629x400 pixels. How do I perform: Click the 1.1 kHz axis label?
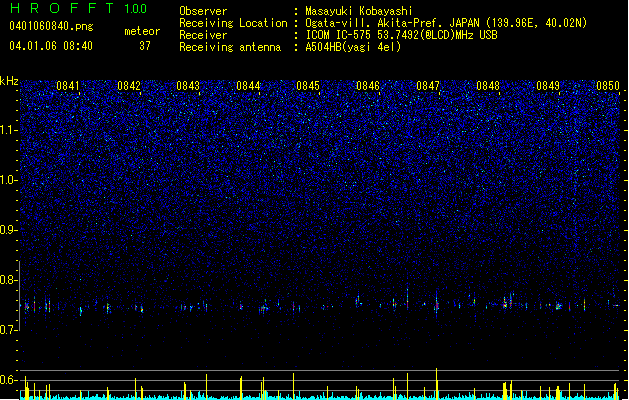9,130
